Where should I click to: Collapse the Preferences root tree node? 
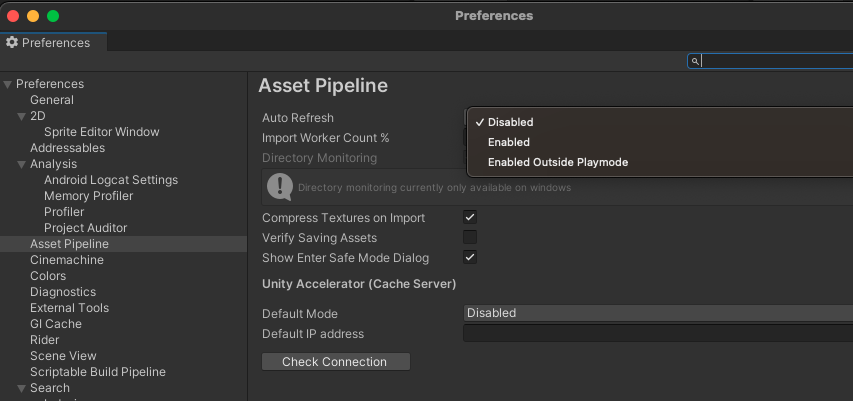pyautogui.click(x=8, y=84)
